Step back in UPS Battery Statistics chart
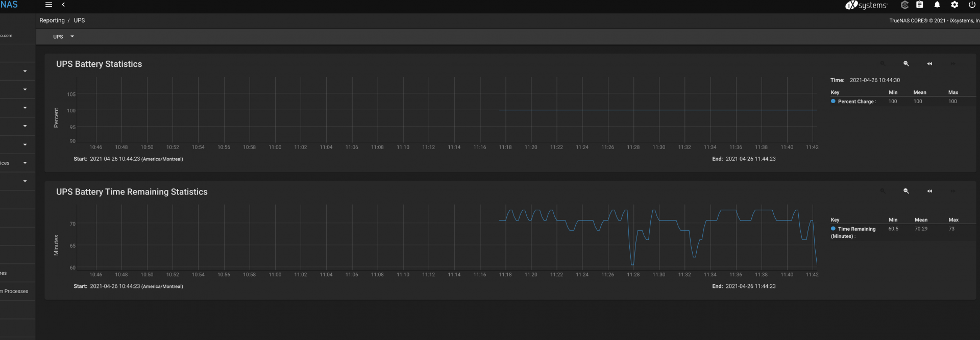The height and width of the screenshot is (340, 980). tap(929, 64)
